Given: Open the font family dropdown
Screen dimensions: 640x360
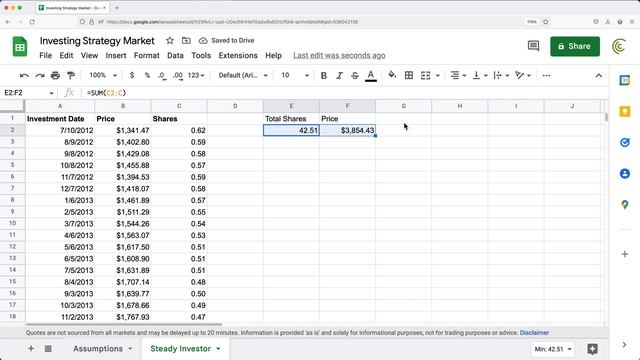Looking at the screenshot, I should pyautogui.click(x=243, y=76).
